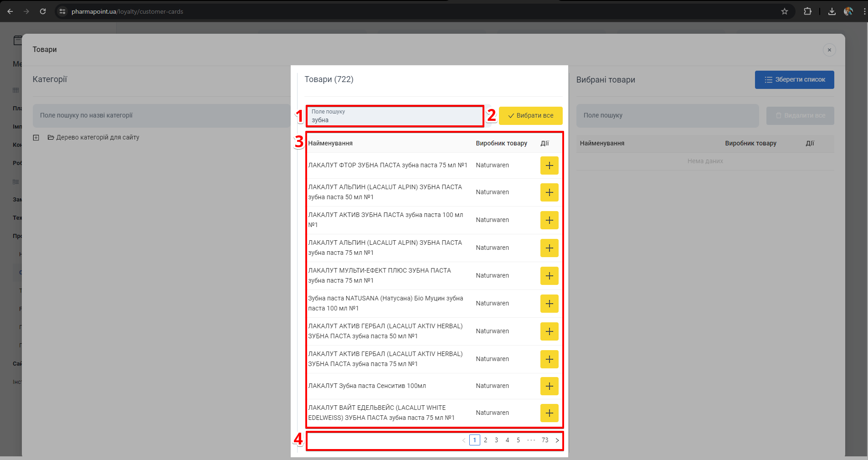Add ЛАКАЛУТ АКТИВ ЗУБНА ПАСТА 100 мл
Viewport: 868px width, 460px height.
point(549,220)
